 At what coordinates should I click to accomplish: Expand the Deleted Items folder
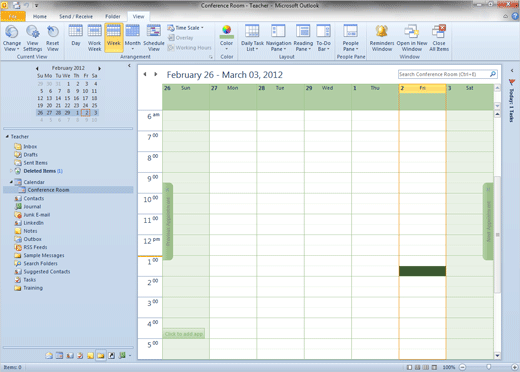[x=11, y=171]
